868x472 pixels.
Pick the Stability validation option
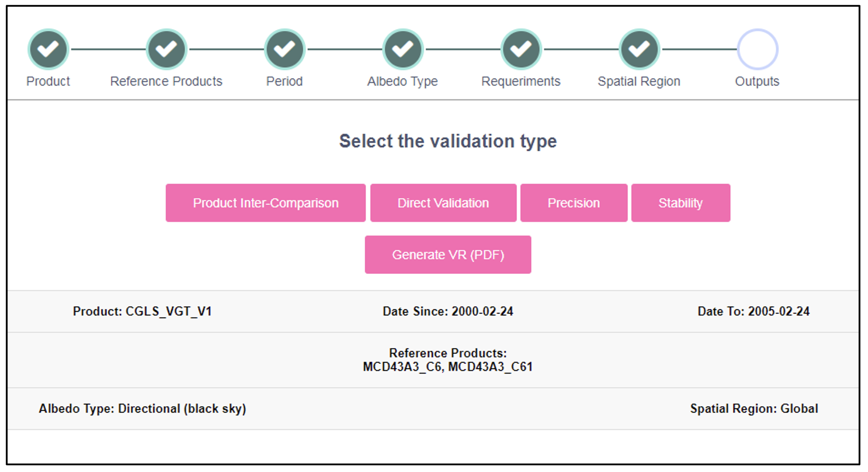point(680,203)
